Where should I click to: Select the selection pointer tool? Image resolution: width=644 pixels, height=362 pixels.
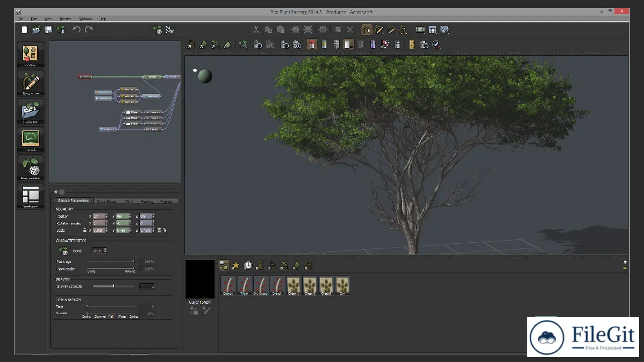tap(367, 30)
